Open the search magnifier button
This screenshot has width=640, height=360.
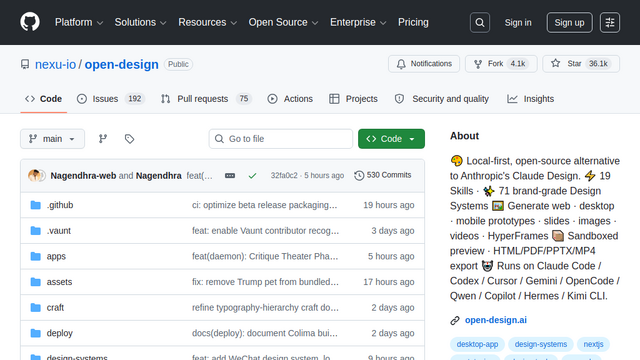pyautogui.click(x=480, y=22)
